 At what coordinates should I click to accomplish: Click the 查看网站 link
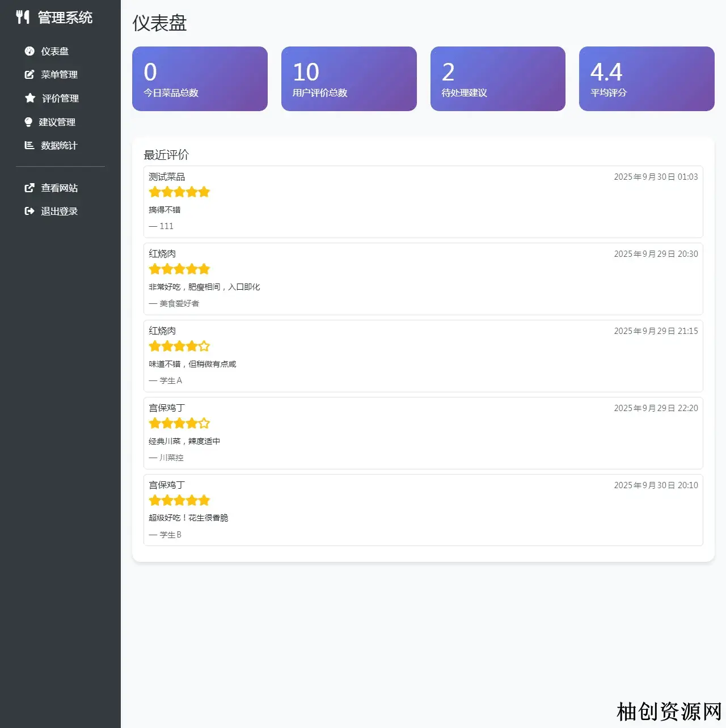(x=59, y=188)
